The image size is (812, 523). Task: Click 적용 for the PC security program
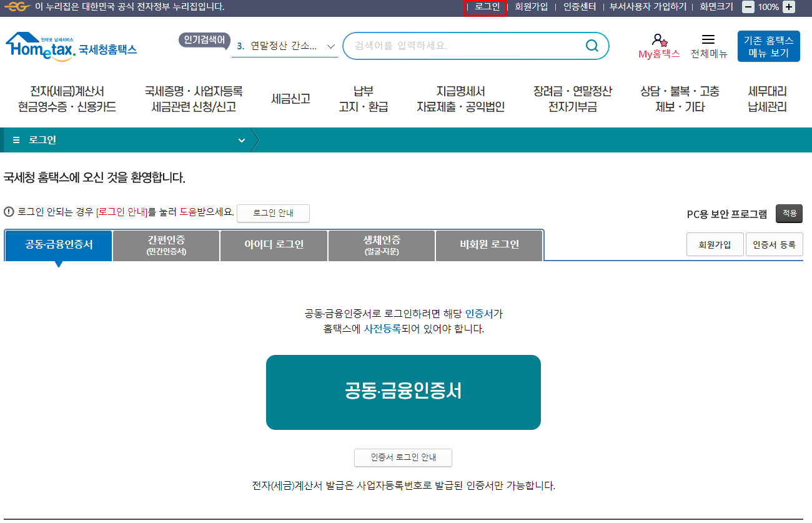point(789,213)
